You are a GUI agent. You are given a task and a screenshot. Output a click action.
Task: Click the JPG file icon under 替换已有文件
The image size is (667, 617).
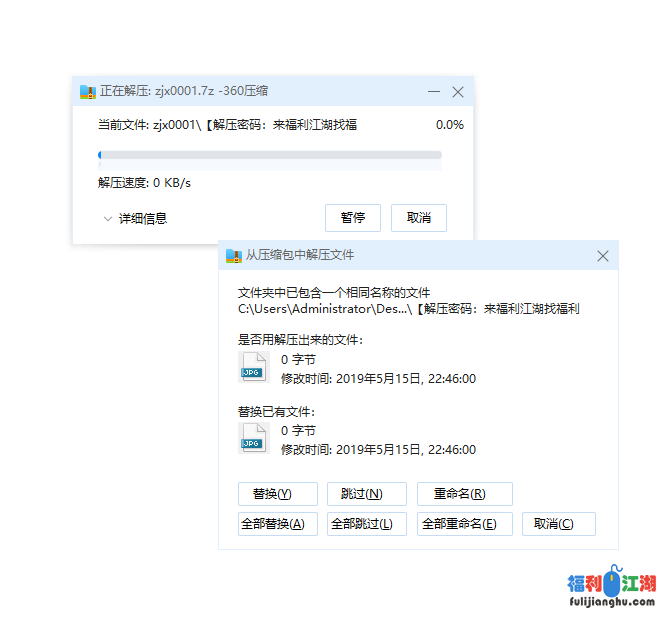pos(253,439)
